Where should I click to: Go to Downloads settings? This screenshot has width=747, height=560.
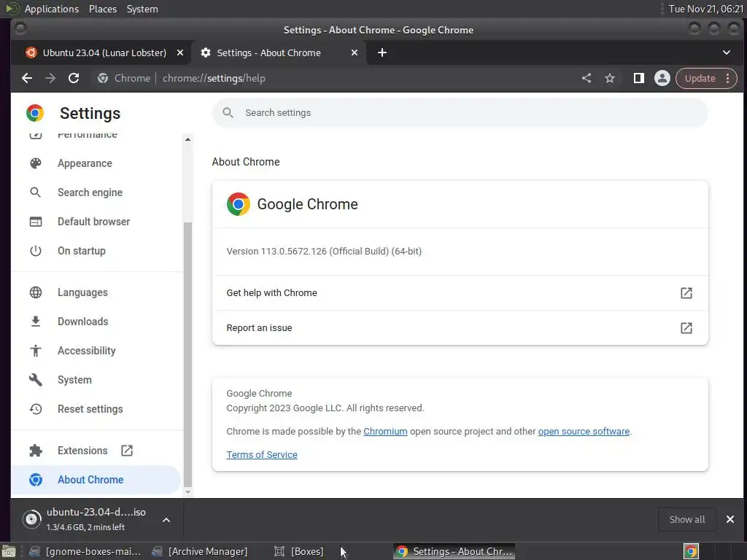83,322
